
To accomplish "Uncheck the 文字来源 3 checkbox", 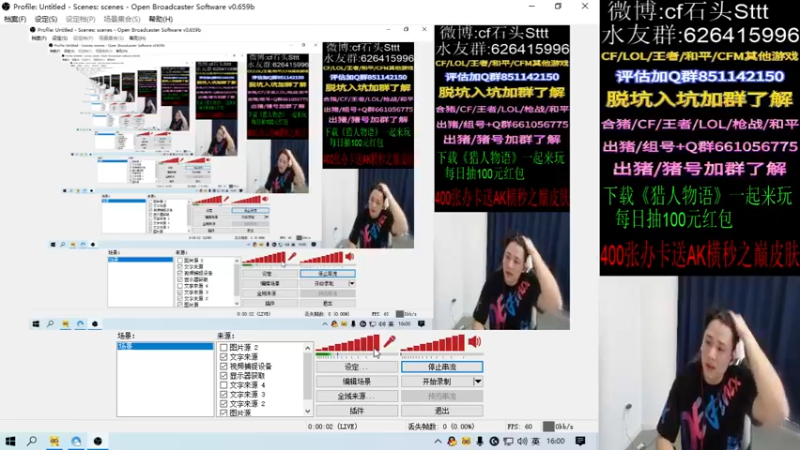I will 223,394.
